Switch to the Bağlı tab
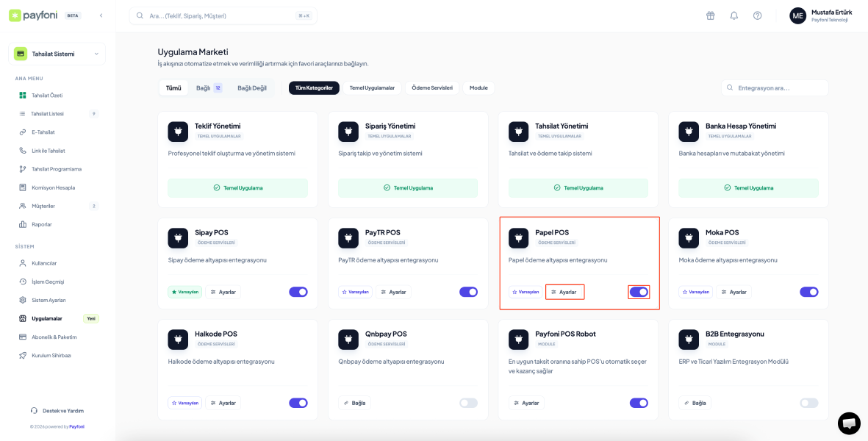The image size is (868, 441). point(208,88)
